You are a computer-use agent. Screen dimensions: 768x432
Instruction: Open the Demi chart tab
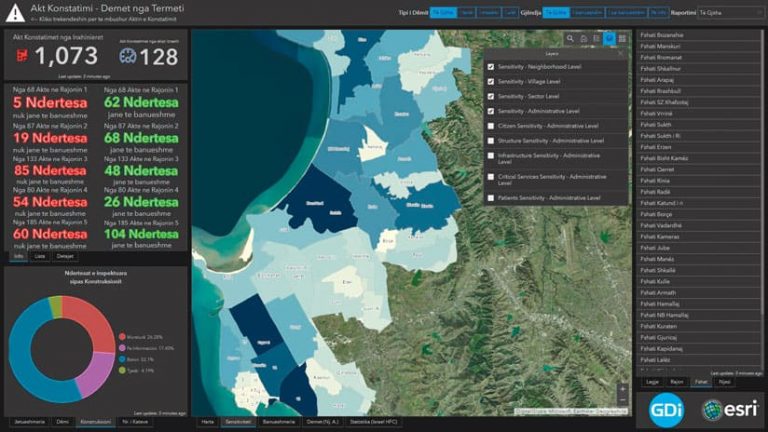point(63,422)
